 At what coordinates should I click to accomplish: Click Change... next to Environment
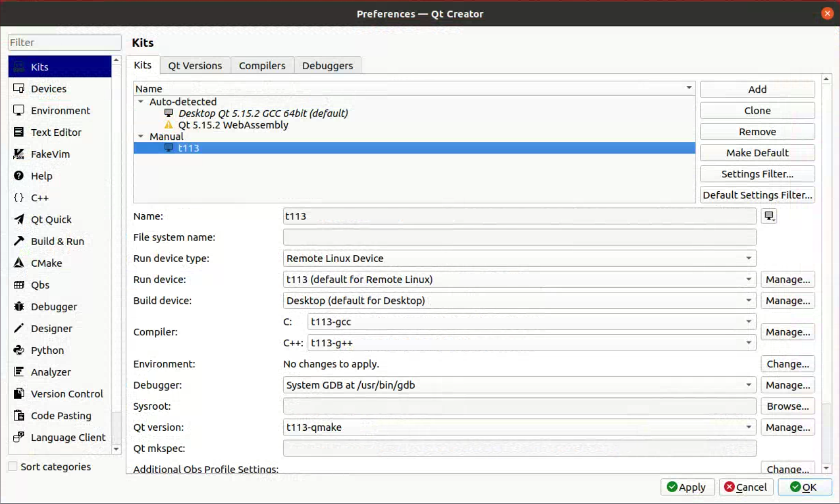(788, 364)
